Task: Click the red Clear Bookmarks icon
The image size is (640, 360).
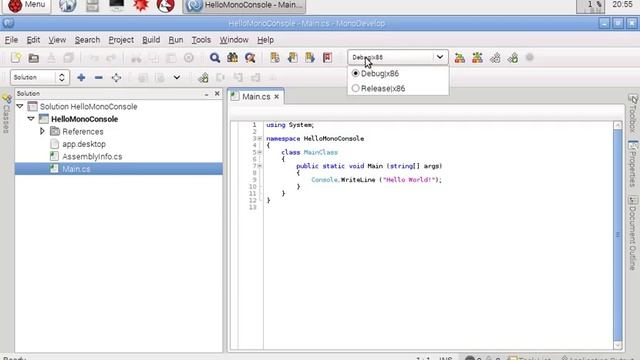Action: [327, 58]
